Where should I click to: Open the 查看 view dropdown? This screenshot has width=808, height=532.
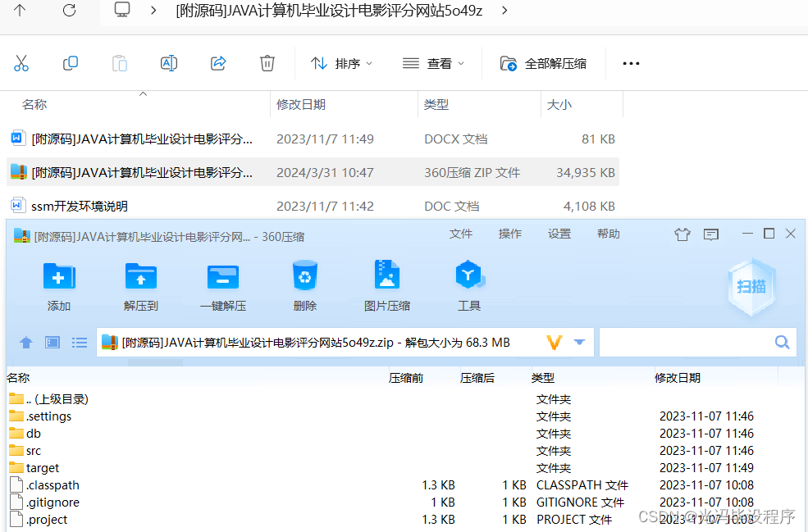[433, 63]
